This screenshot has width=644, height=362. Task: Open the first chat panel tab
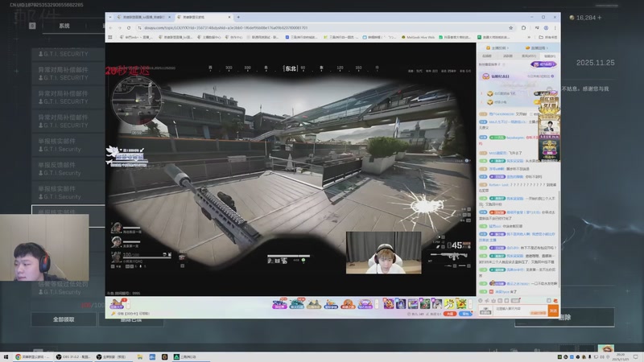point(487,56)
